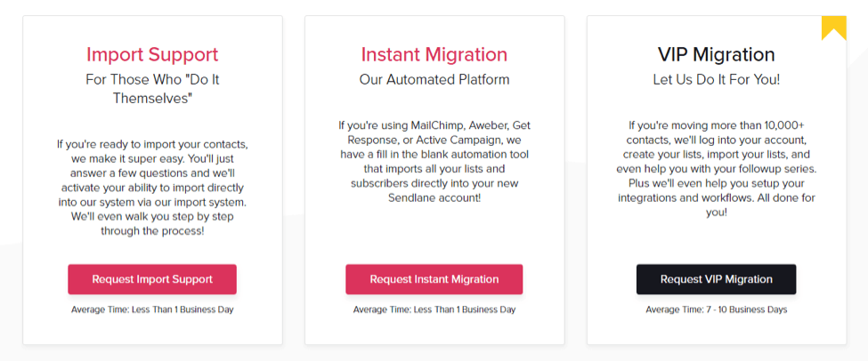Select the Instant Migration heading
868x362 pixels.
(x=434, y=55)
